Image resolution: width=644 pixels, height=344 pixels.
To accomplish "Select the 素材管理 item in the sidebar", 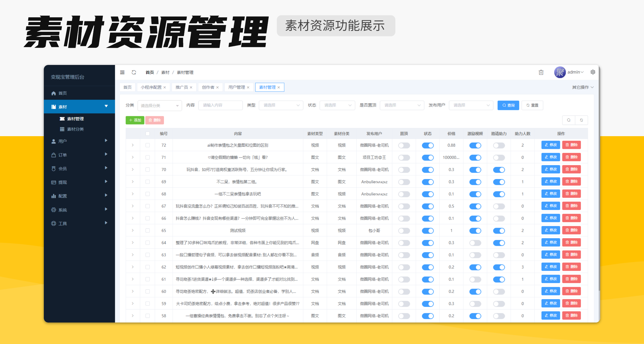I will tap(75, 119).
